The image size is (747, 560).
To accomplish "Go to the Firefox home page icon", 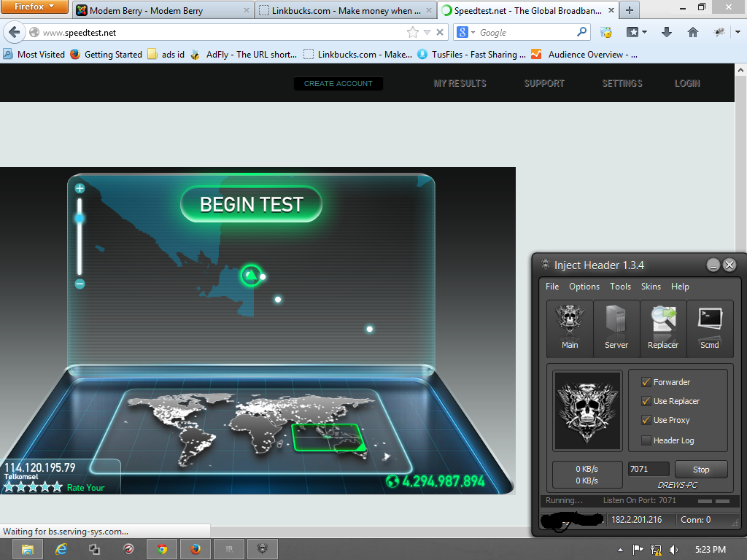I will 693,32.
